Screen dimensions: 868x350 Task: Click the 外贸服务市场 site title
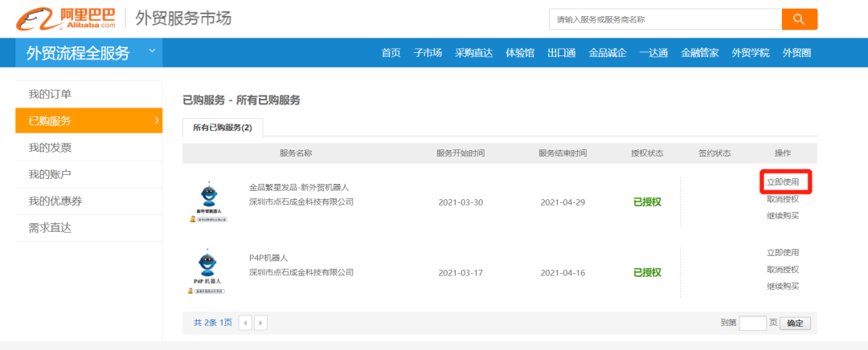click(x=183, y=18)
